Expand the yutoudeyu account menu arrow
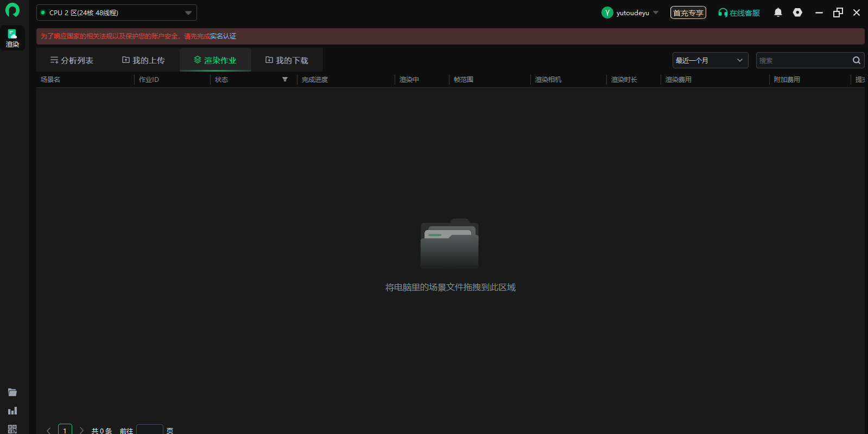868x434 pixels. (x=656, y=12)
